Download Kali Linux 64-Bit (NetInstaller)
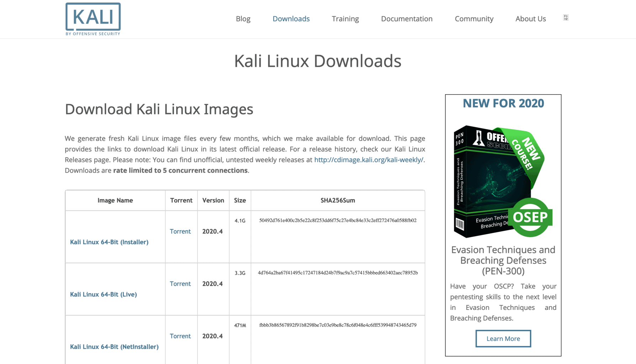Screen dimensions: 636x364 tap(114, 347)
